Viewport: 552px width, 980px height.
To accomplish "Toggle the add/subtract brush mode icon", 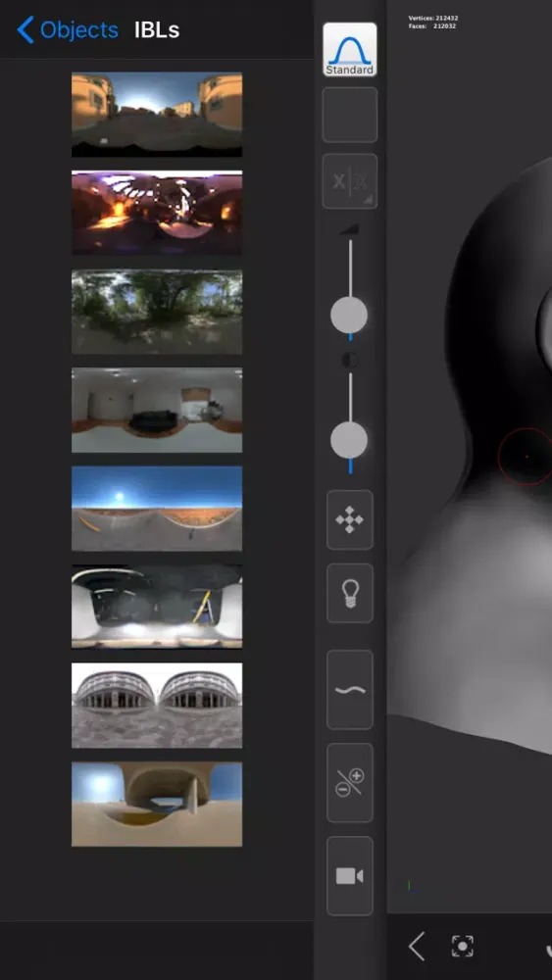I will [349, 782].
